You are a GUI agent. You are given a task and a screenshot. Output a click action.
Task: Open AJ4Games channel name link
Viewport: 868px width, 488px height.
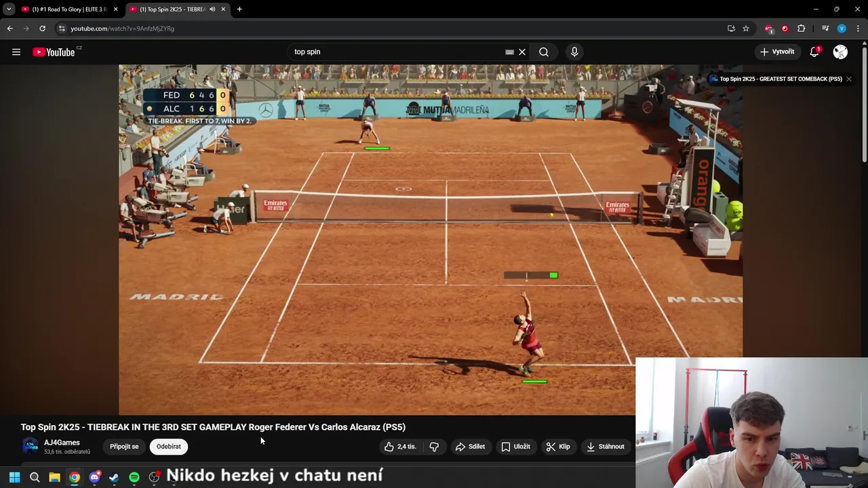(62, 443)
